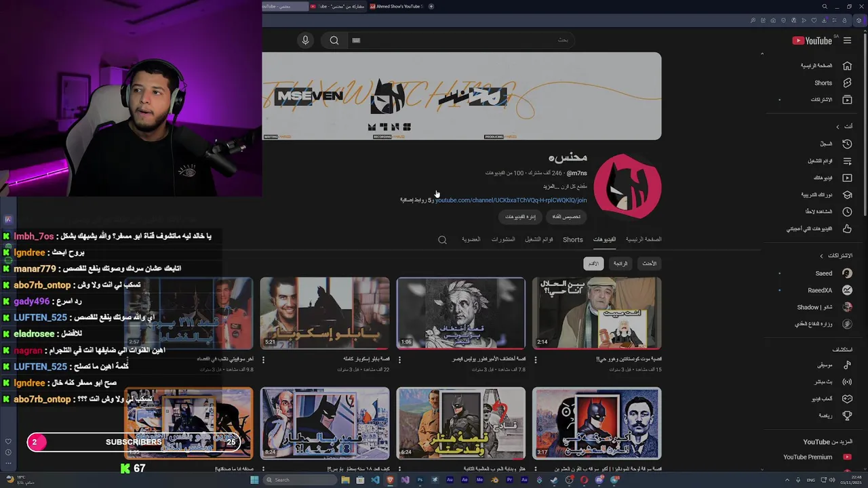Switch to the channel Posts tab
868x488 pixels.
[503, 239]
